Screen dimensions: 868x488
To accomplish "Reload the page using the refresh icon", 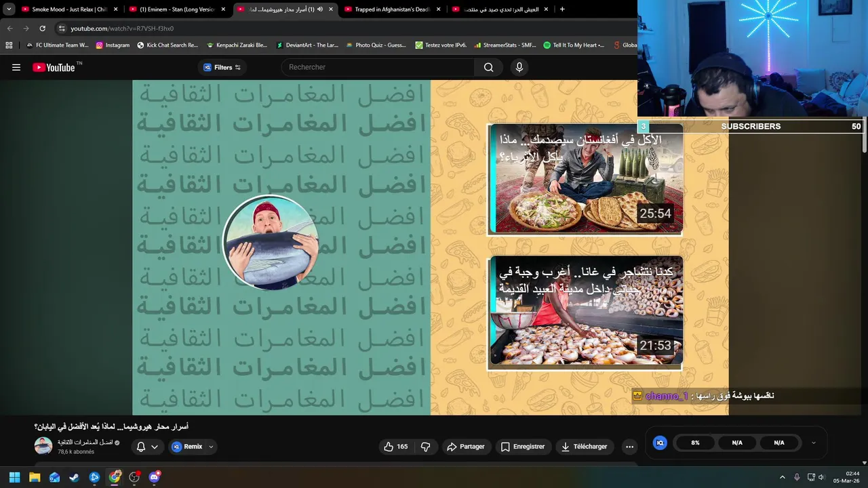I will coord(42,28).
